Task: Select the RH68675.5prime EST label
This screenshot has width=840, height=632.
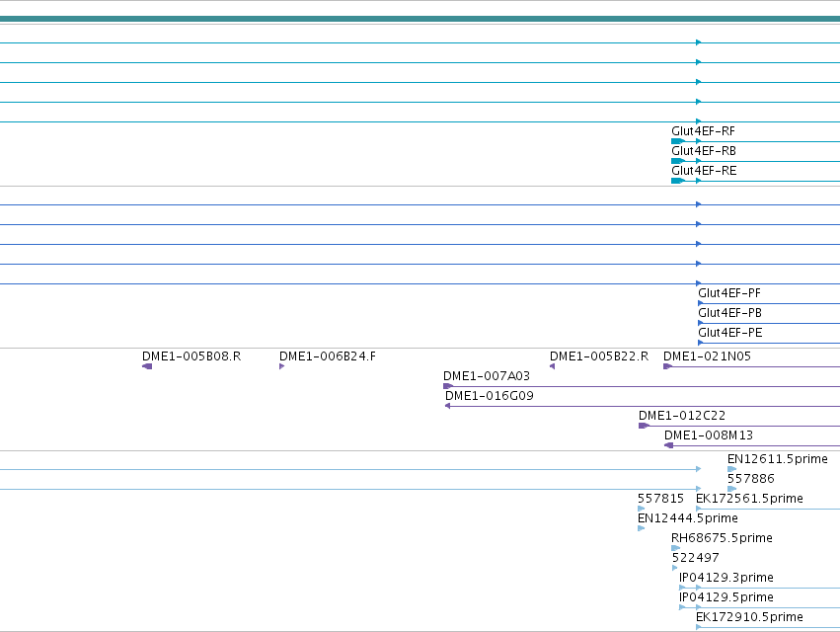Action: (722, 539)
